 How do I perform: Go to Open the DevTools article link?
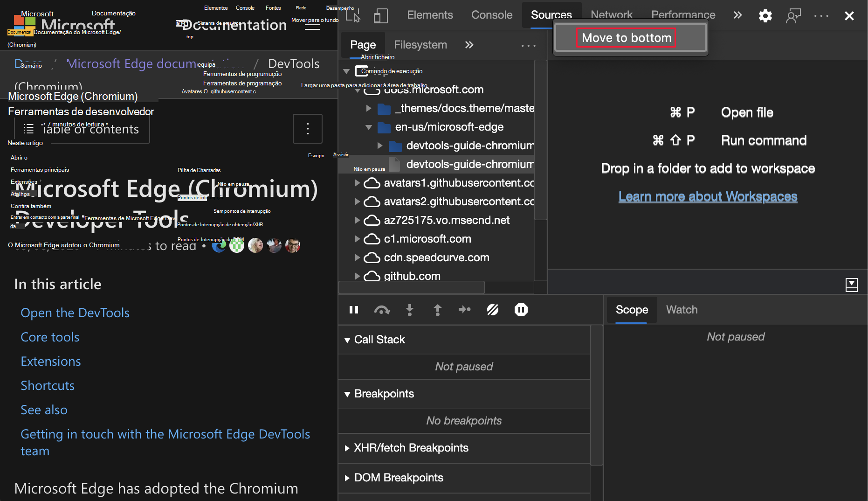(x=75, y=313)
